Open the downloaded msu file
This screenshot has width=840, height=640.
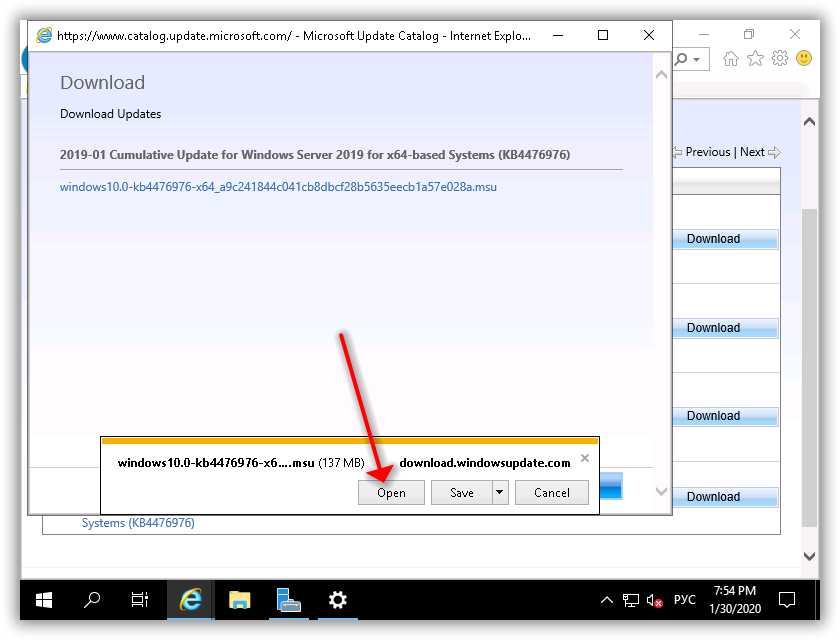(391, 492)
